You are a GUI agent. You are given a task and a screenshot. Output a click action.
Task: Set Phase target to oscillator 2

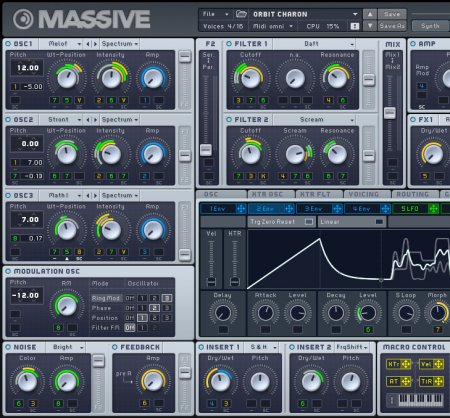(x=154, y=308)
